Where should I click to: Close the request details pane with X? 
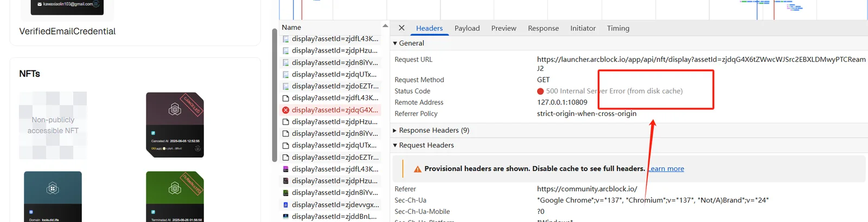(x=401, y=28)
